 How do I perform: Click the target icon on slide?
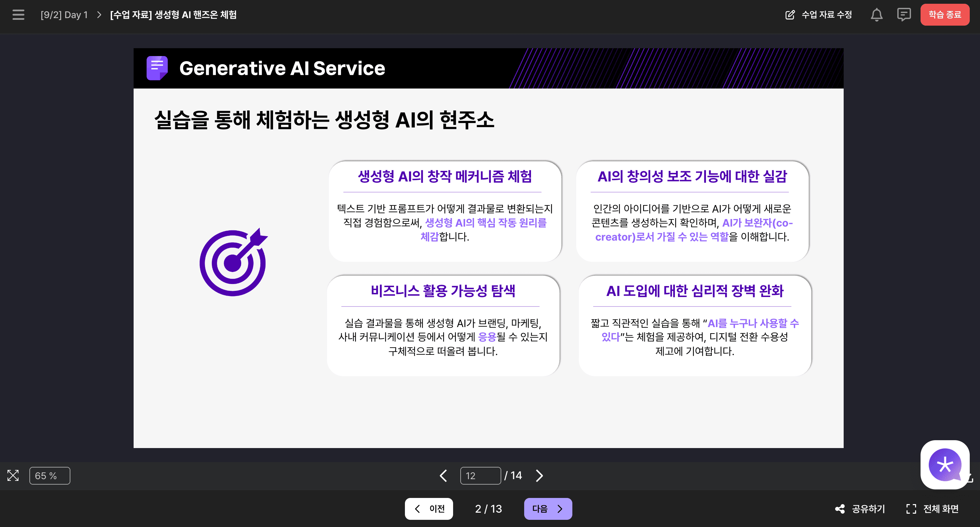(233, 262)
